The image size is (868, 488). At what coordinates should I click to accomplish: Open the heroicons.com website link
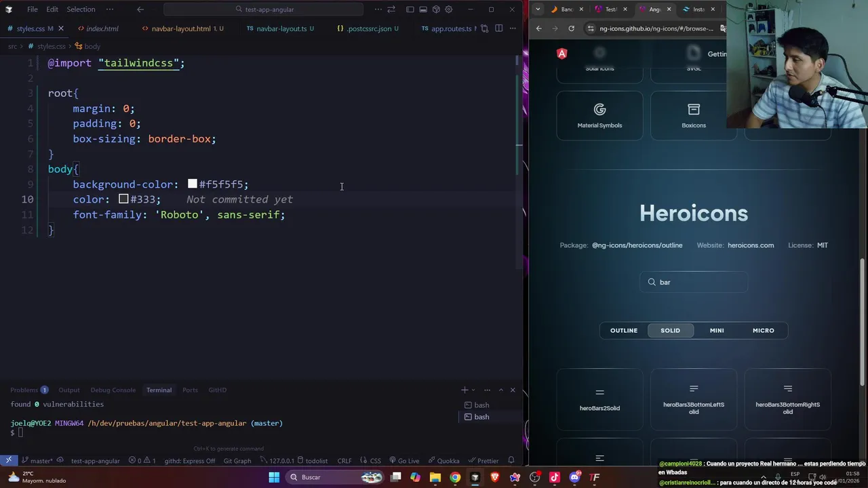click(x=750, y=245)
